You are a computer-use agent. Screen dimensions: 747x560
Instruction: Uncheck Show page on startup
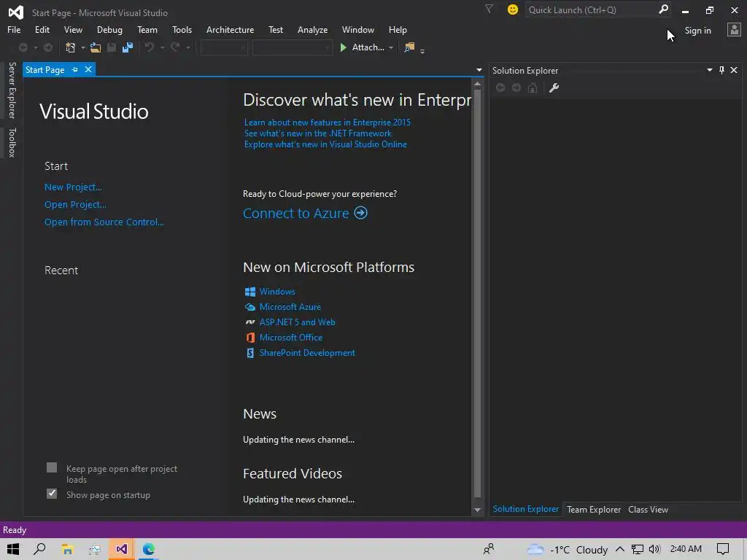52,494
